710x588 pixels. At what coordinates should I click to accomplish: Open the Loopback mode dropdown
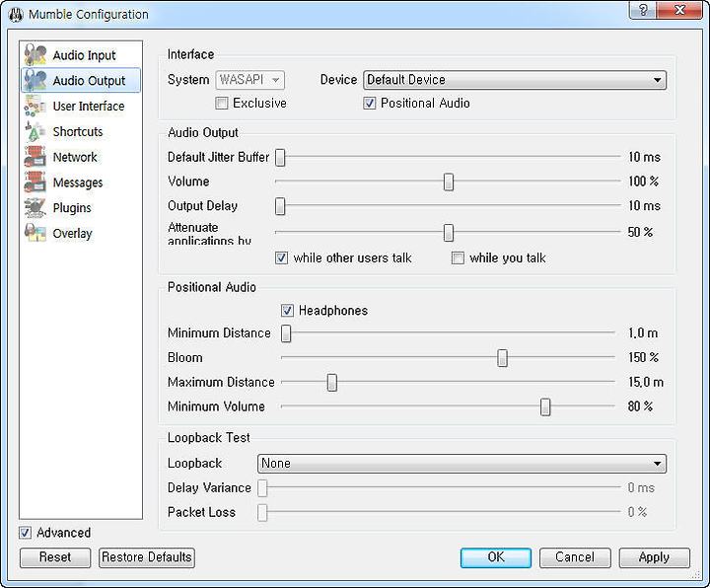(461, 464)
